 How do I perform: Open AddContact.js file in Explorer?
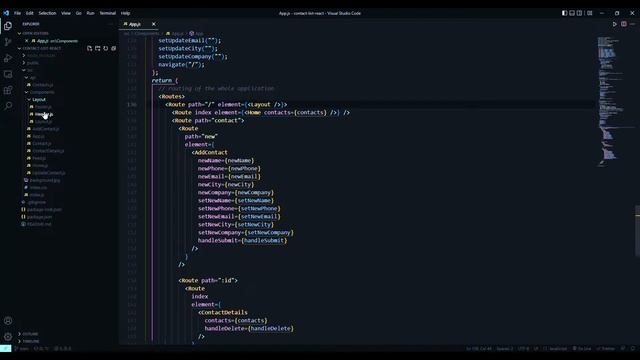(x=43, y=129)
